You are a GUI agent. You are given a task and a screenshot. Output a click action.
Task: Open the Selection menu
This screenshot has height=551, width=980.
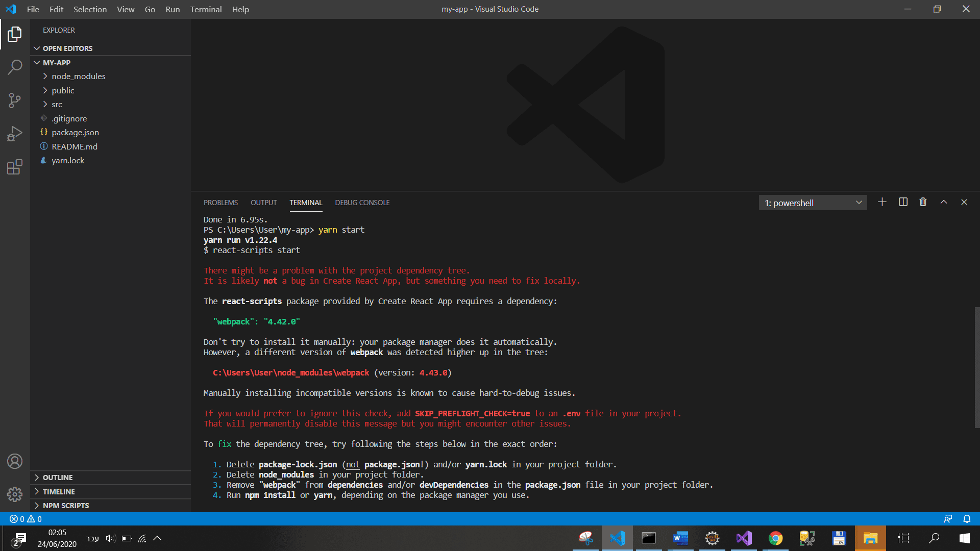click(90, 9)
